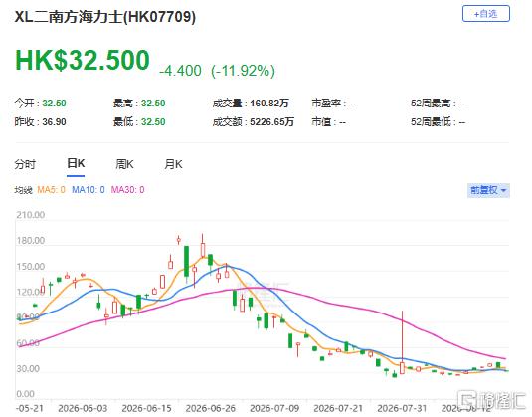Click the MA10 moving average label
Viewport: 532px width, 417px height.
click(89, 190)
